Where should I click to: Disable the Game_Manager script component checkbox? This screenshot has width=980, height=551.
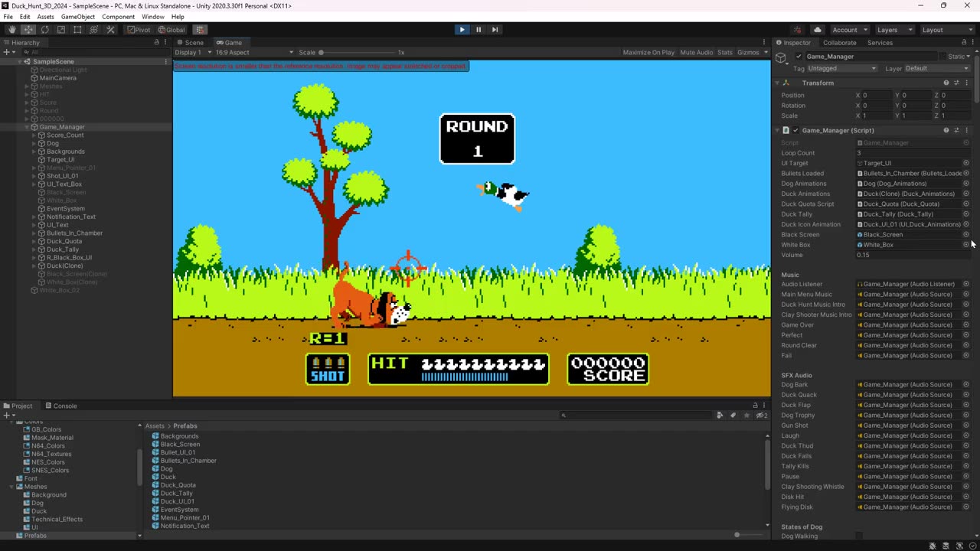point(795,130)
